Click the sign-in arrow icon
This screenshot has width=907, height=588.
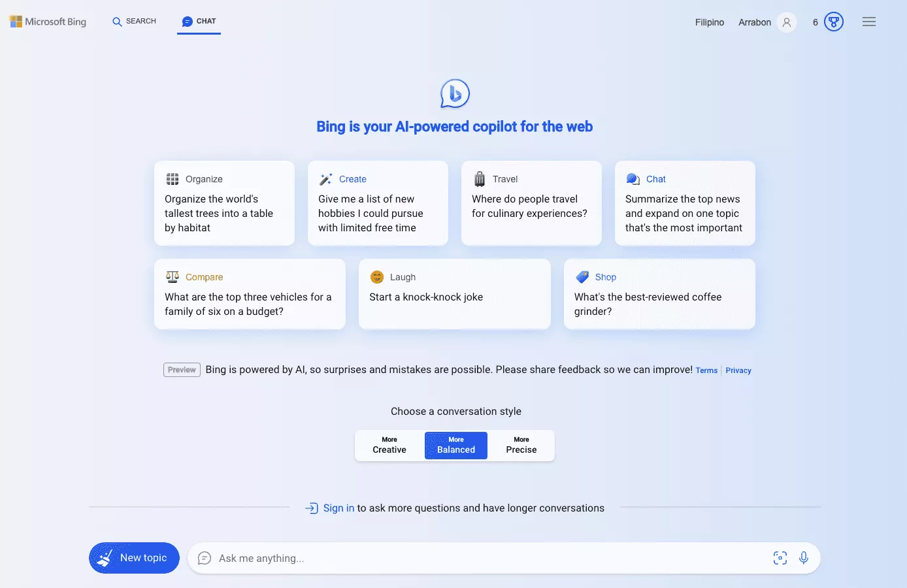(312, 508)
